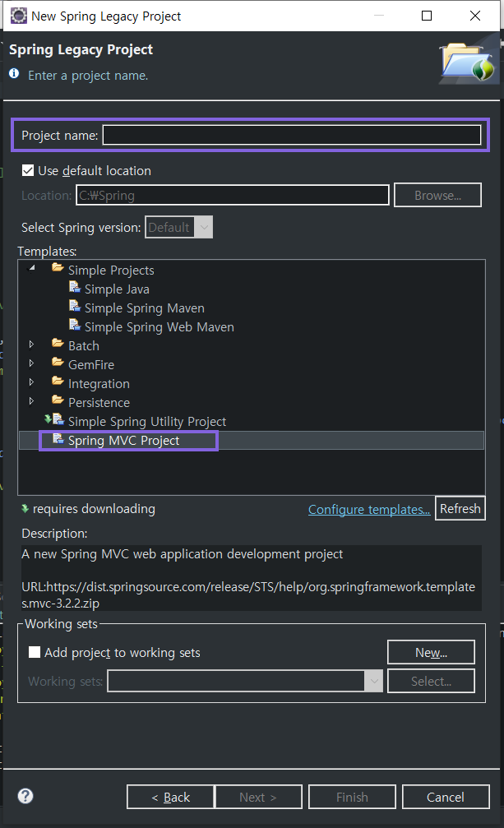
Task: Click the Simple Spring Utility Project icon
Action: 55,420
